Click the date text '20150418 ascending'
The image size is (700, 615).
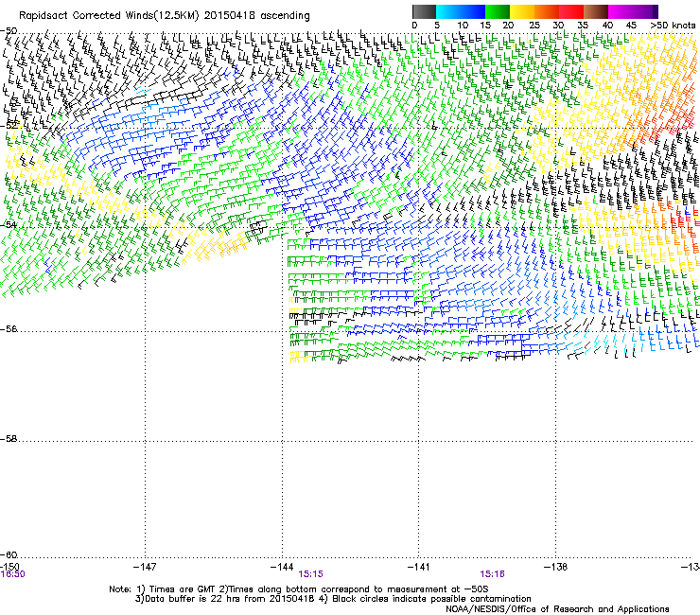point(256,16)
